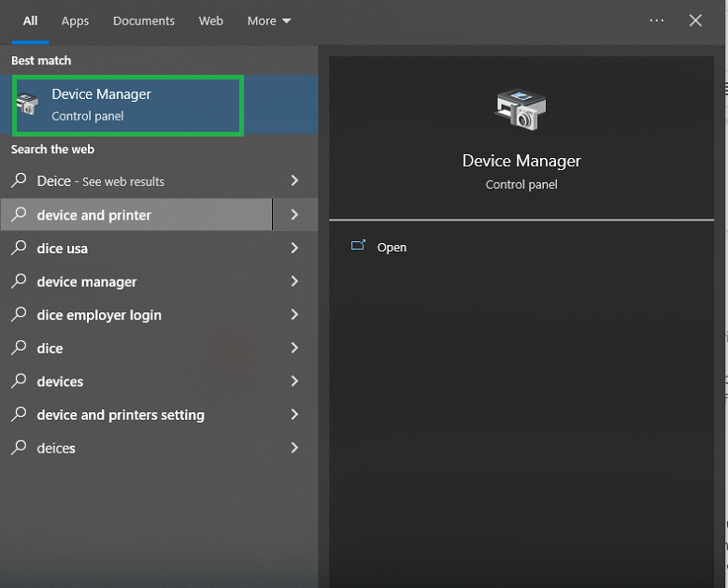Viewport: 728px width, 588px height.
Task: Click the 'Device Manager' title in preview pane
Action: click(x=521, y=161)
